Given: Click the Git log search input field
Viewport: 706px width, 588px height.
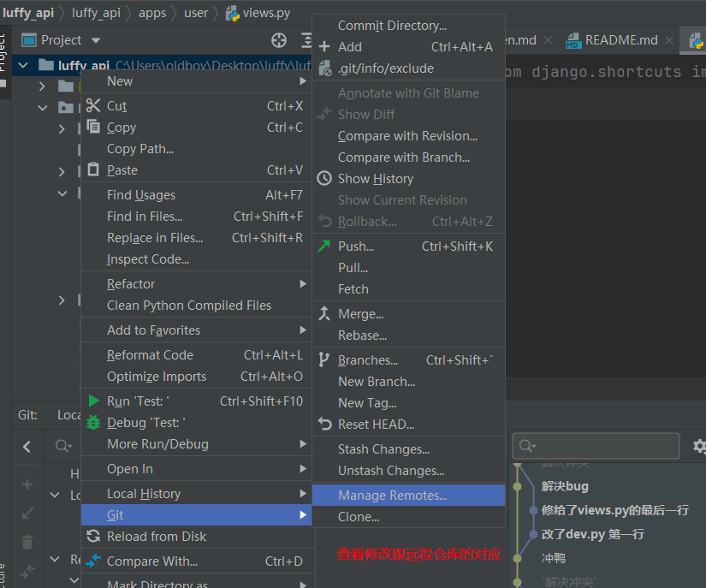Looking at the screenshot, I should (x=596, y=446).
